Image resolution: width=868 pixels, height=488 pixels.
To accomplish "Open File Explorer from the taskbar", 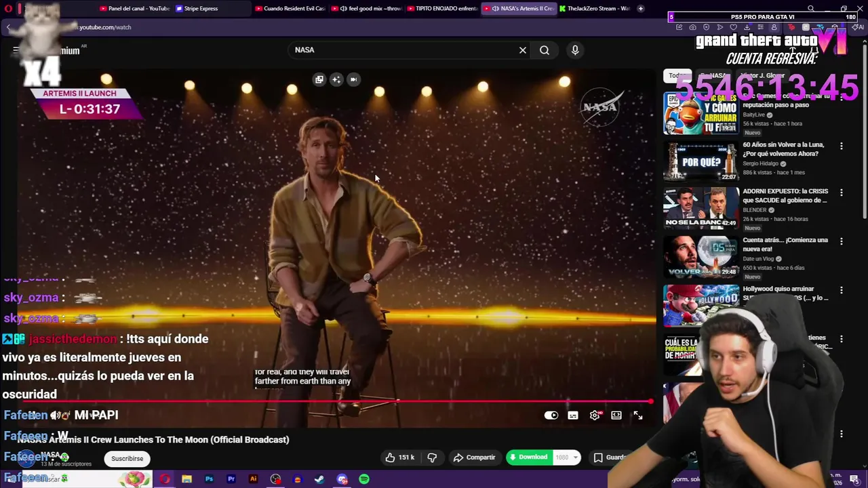I will 186,479.
